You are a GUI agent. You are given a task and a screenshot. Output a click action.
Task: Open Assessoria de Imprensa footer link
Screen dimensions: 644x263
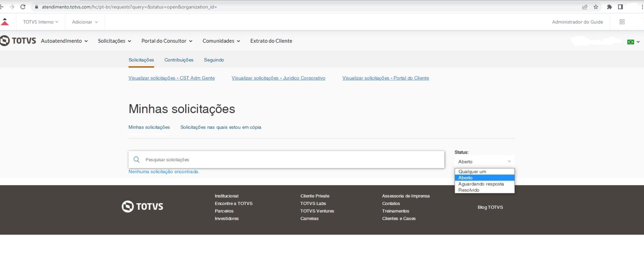[x=406, y=196]
